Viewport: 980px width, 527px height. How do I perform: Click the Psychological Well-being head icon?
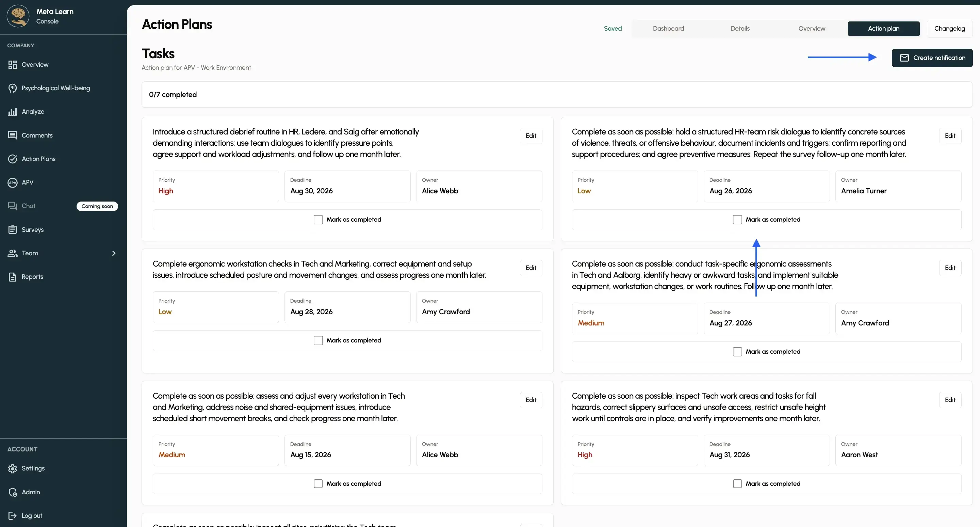pos(13,88)
